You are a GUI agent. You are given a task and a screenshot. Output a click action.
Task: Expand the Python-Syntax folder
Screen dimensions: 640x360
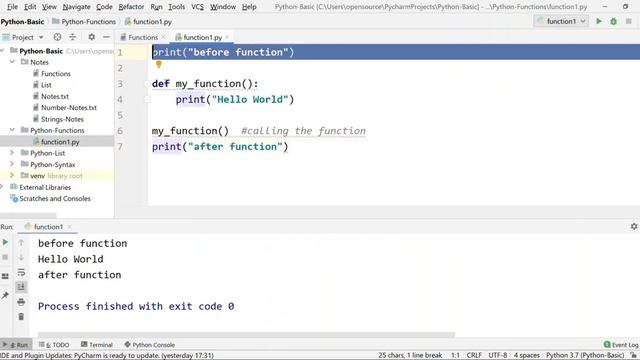pos(12,164)
